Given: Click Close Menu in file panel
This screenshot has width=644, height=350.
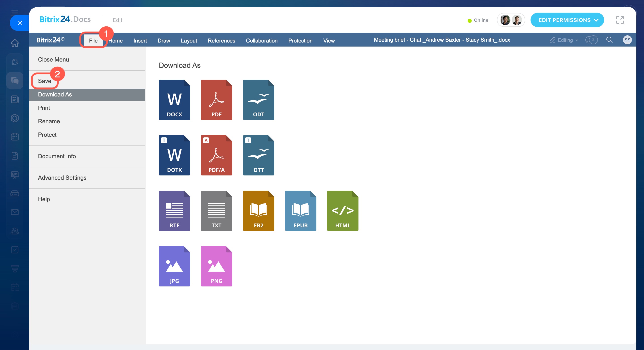Looking at the screenshot, I should point(87,60).
